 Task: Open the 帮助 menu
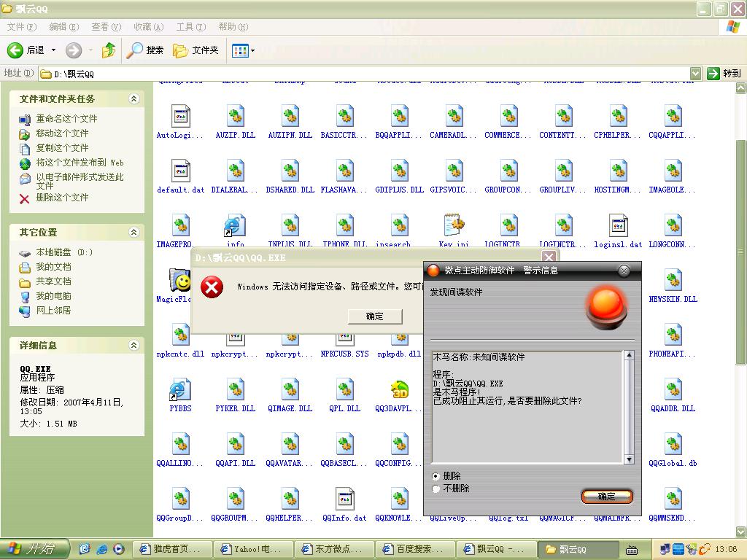[x=233, y=27]
